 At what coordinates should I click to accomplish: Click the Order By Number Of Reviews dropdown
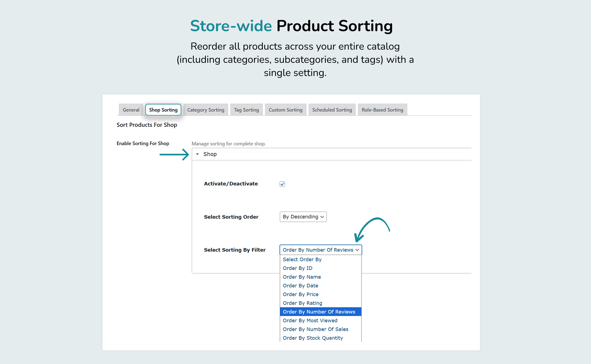pyautogui.click(x=321, y=250)
